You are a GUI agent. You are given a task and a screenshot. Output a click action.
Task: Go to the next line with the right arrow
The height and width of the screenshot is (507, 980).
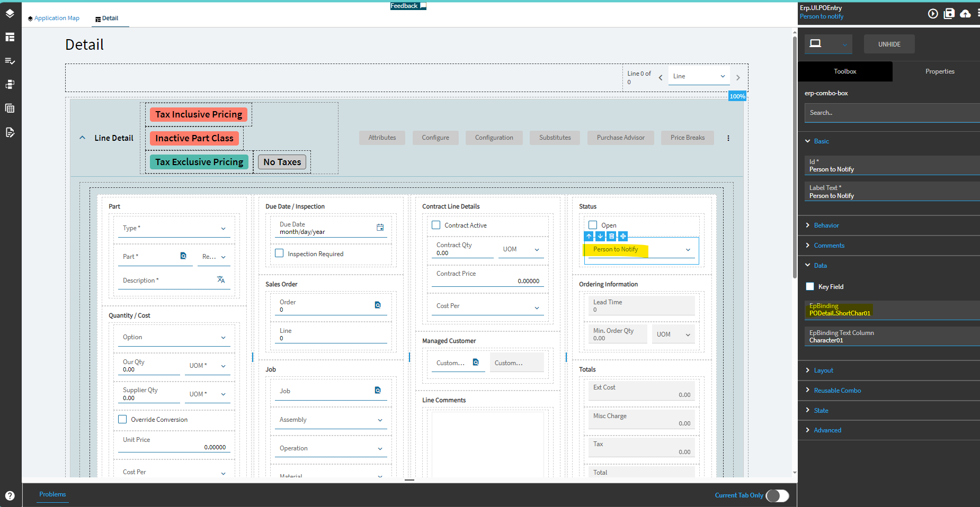738,78
